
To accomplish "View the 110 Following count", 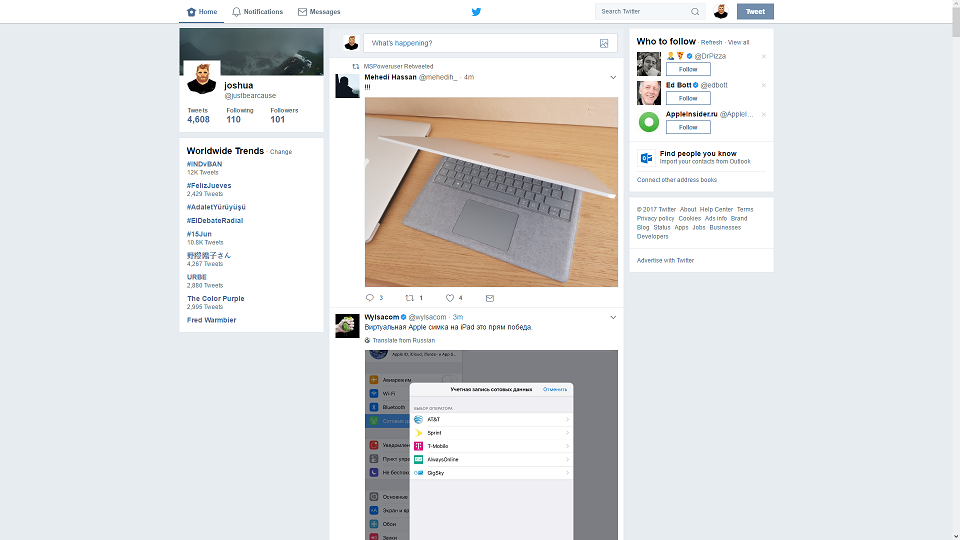I will (x=239, y=115).
